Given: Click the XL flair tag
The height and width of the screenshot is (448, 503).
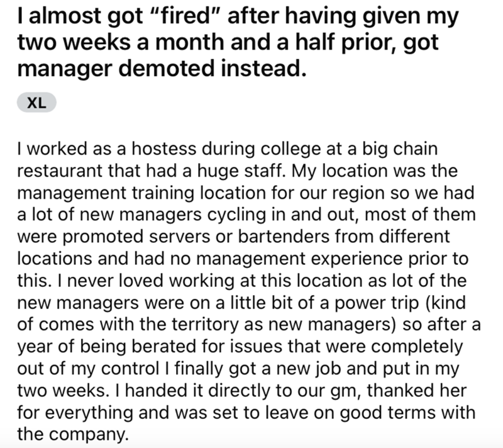Looking at the screenshot, I should [x=36, y=103].
